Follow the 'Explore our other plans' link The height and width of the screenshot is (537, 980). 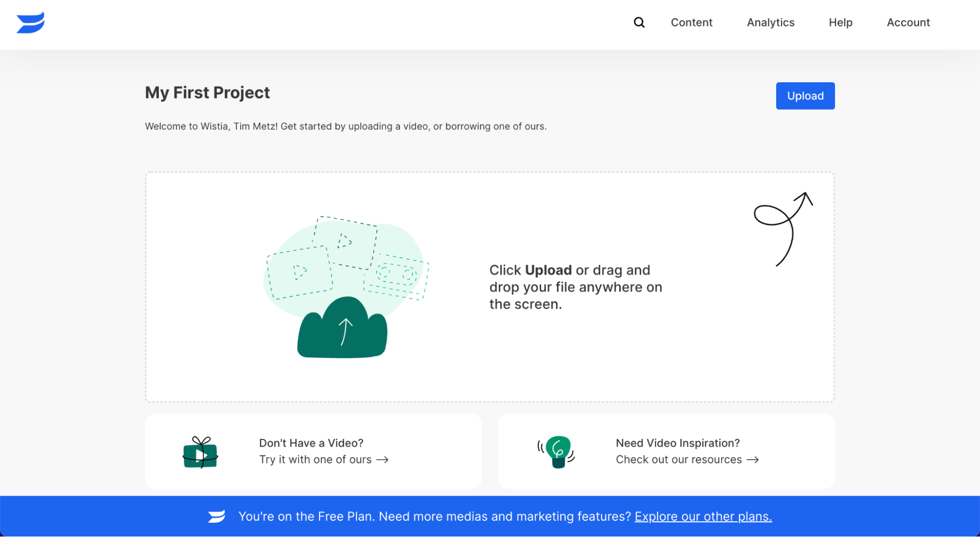[x=703, y=516]
